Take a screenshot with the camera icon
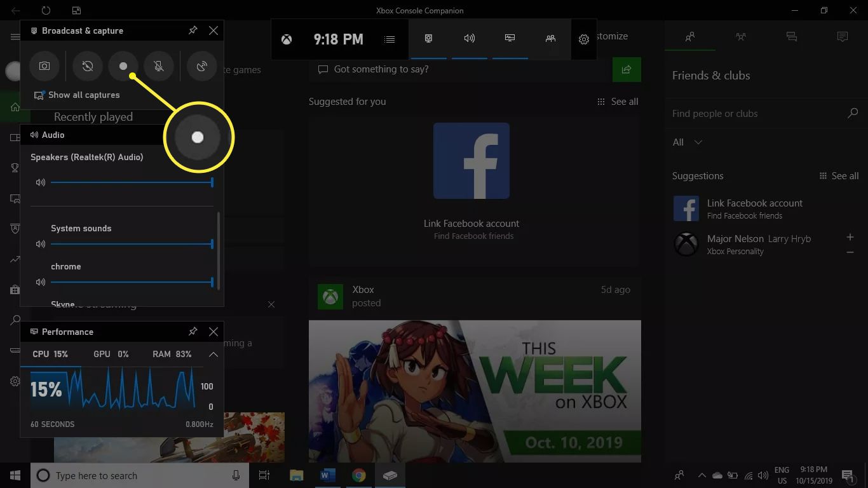868x488 pixels. (44, 66)
